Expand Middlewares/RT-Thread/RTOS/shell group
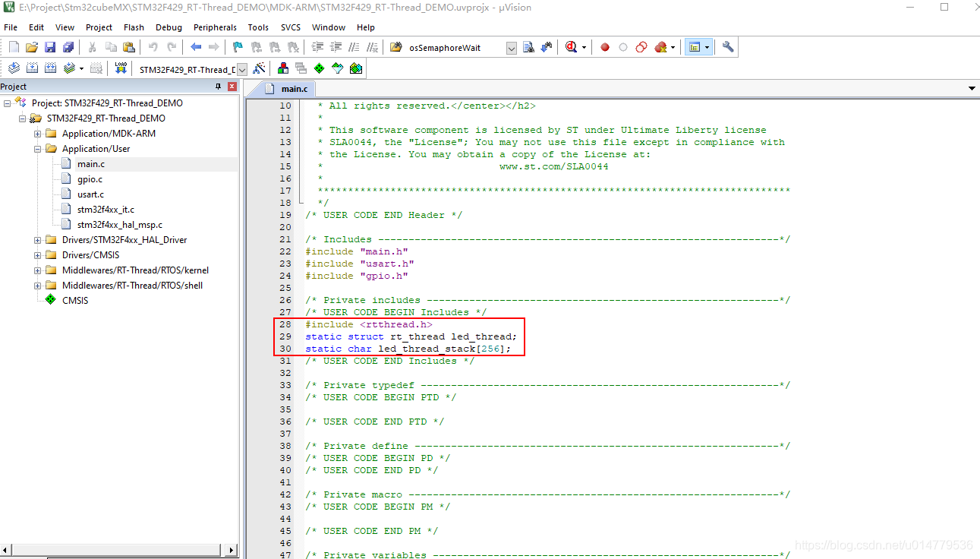980x559 pixels. pyautogui.click(x=37, y=286)
